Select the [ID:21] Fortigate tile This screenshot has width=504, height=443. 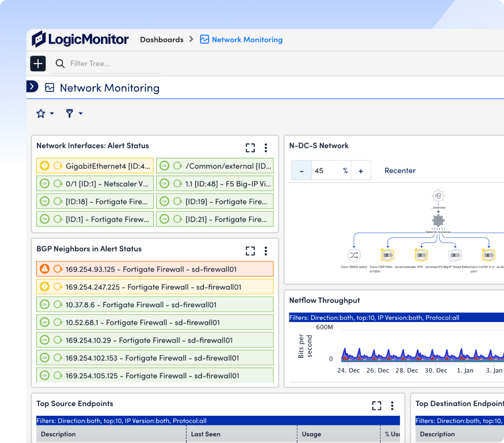(215, 219)
